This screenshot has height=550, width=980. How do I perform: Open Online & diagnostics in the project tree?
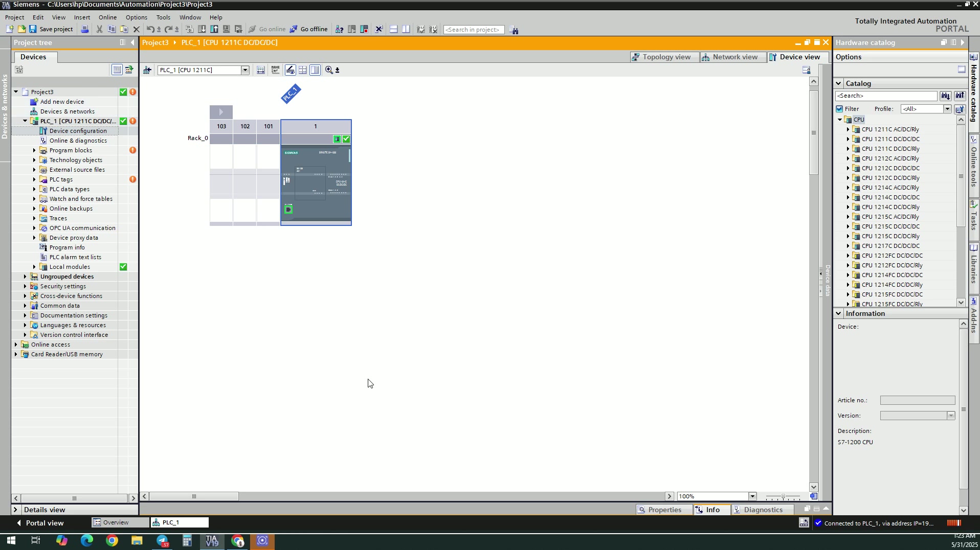pos(78,141)
